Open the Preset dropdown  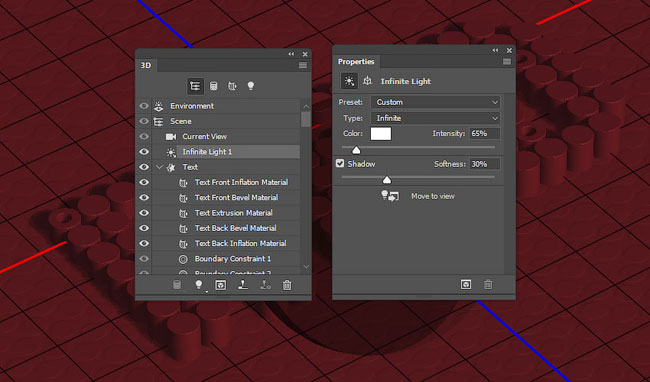tap(435, 102)
